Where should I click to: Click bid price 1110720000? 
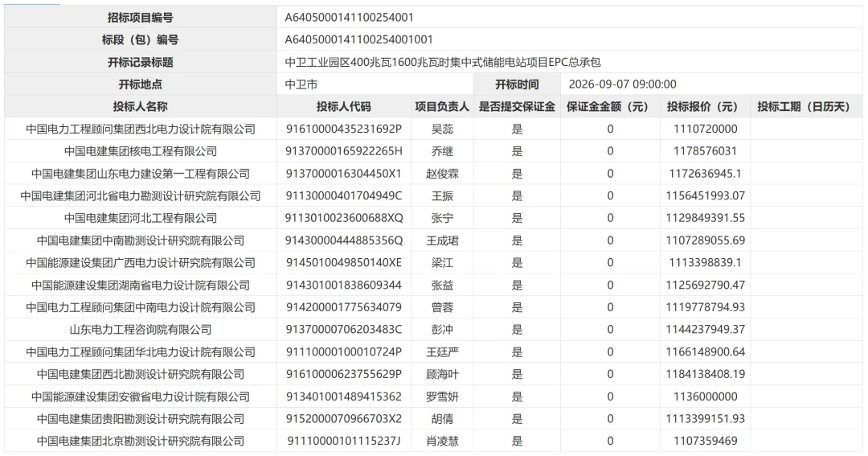tap(706, 129)
